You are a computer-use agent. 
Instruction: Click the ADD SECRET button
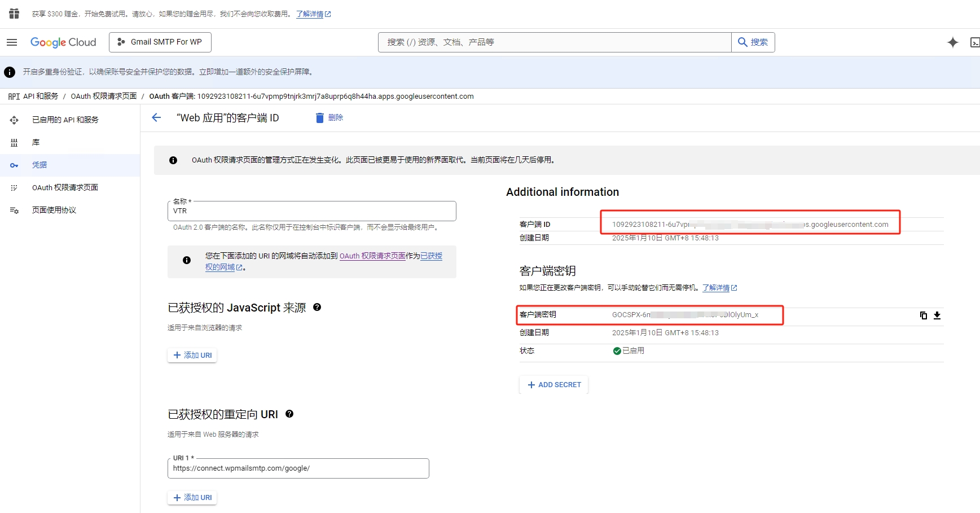(x=554, y=385)
